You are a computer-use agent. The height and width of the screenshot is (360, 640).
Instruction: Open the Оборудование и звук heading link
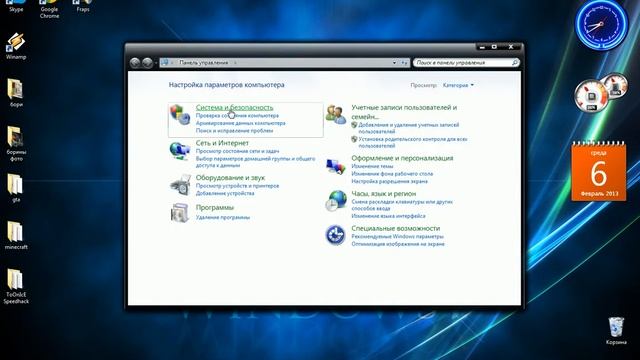(x=230, y=178)
